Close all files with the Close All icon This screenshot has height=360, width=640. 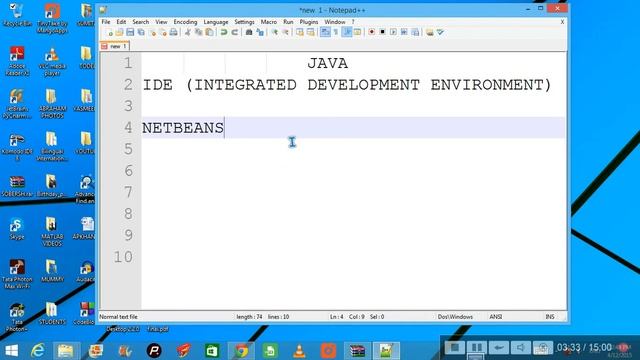click(x=163, y=32)
